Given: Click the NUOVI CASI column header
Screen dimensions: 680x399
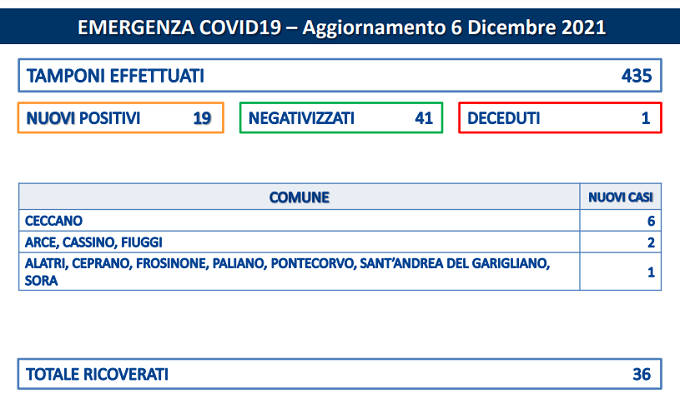Looking at the screenshot, I should [621, 197].
